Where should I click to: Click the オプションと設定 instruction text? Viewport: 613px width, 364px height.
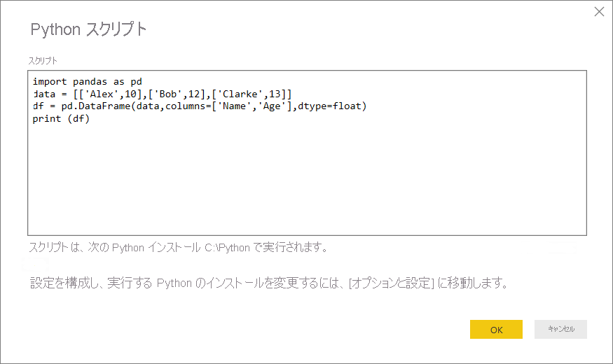tap(269, 283)
